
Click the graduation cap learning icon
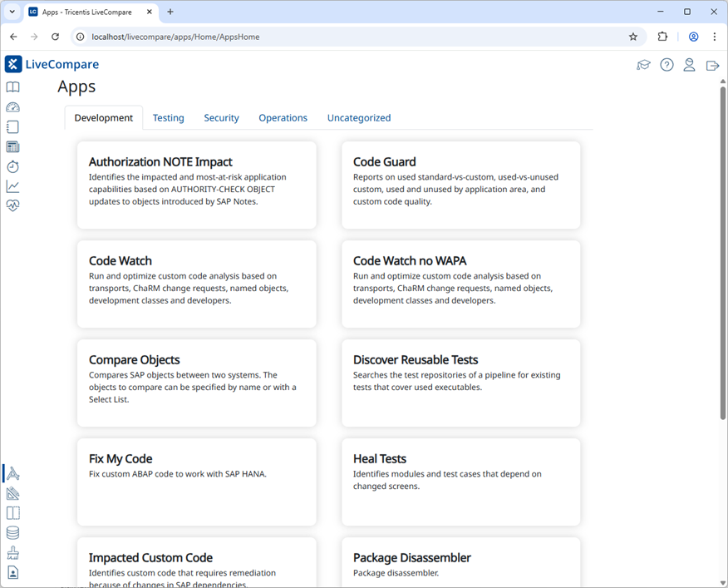pos(643,65)
